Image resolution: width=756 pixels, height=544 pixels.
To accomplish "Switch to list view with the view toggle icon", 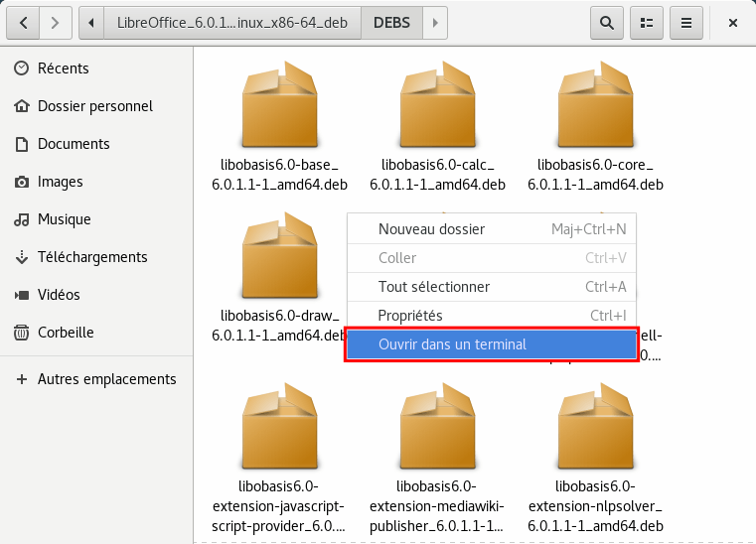I will click(x=647, y=23).
